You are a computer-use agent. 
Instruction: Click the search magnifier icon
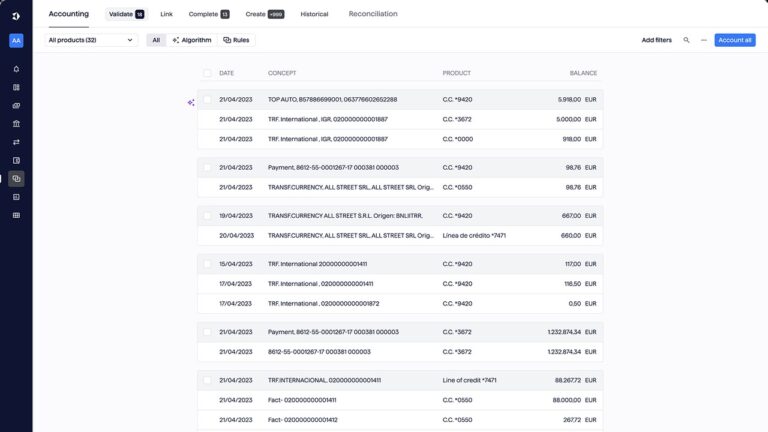click(x=686, y=40)
